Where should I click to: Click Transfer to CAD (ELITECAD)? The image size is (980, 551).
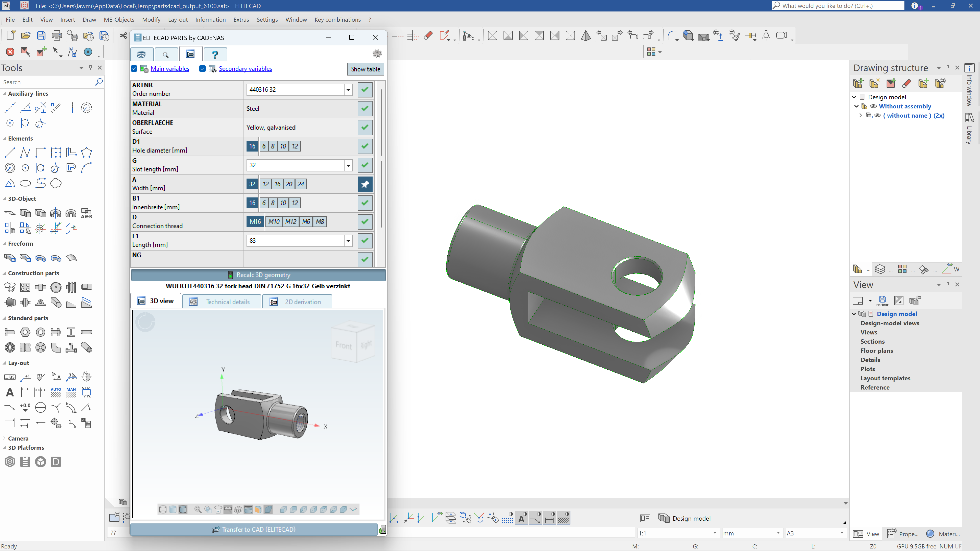[x=254, y=529]
